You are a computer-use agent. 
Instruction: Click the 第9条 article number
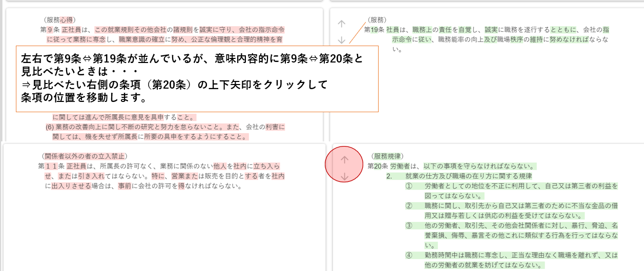click(50, 30)
